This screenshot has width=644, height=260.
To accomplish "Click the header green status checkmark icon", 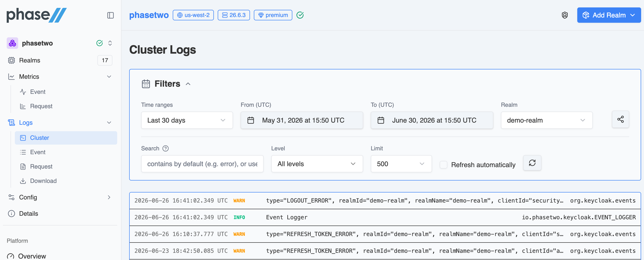I will [300, 15].
